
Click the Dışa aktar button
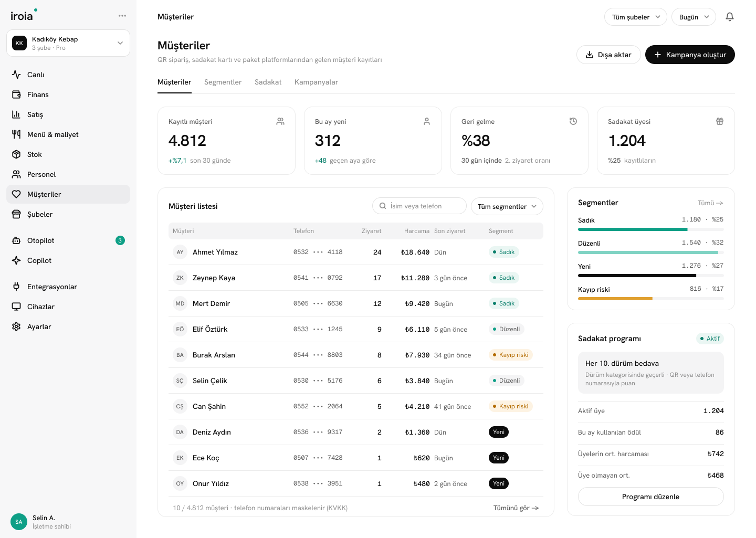click(608, 55)
